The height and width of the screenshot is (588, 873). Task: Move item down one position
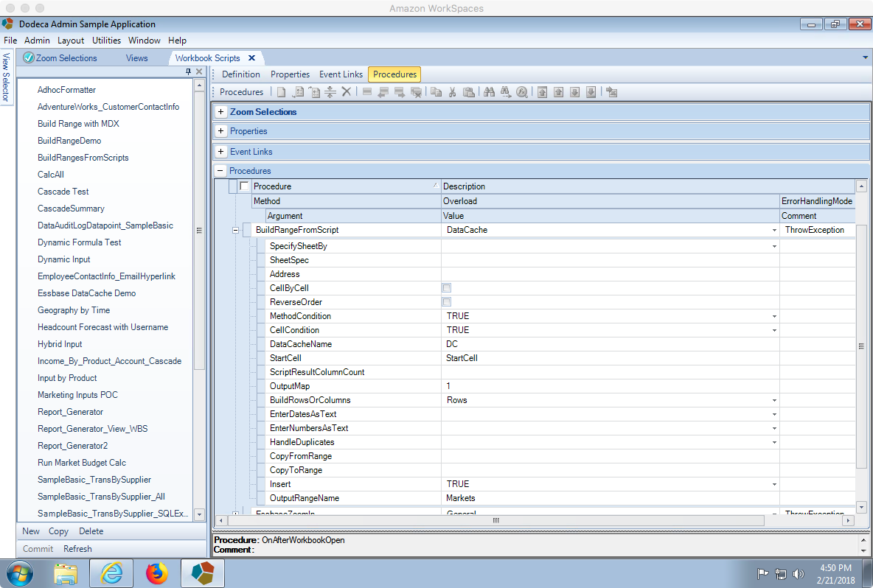[574, 92]
